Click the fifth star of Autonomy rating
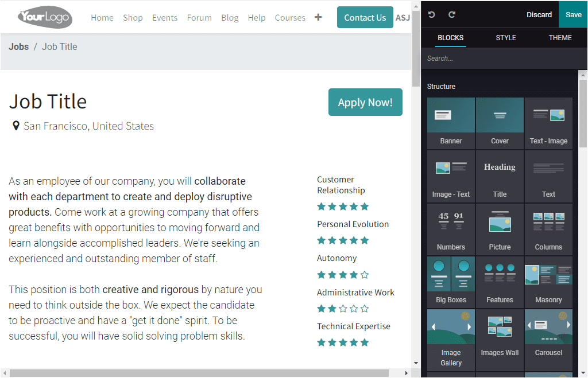Image resolution: width=588 pixels, height=378 pixels. (x=365, y=274)
